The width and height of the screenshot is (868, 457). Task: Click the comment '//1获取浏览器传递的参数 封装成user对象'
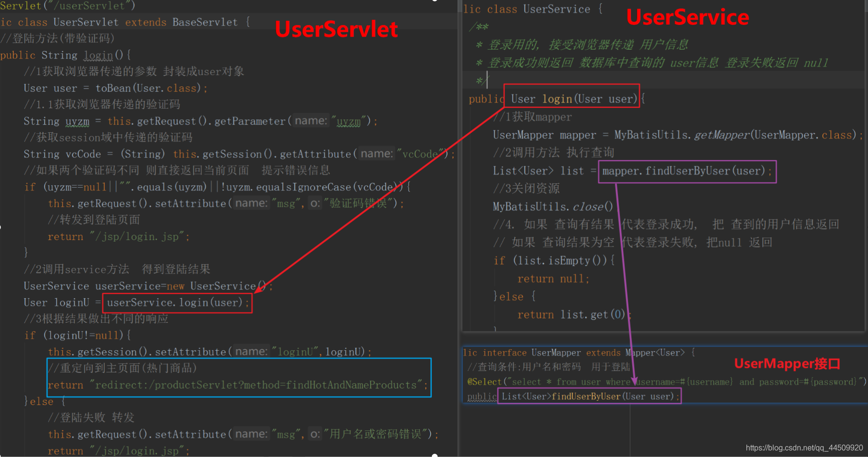(134, 71)
